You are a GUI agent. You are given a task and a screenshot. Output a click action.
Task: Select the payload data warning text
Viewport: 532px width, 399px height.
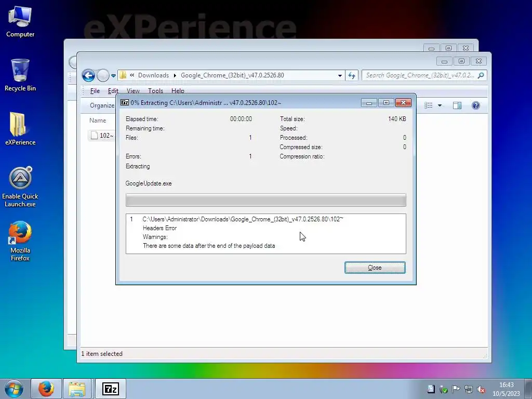tap(209, 246)
